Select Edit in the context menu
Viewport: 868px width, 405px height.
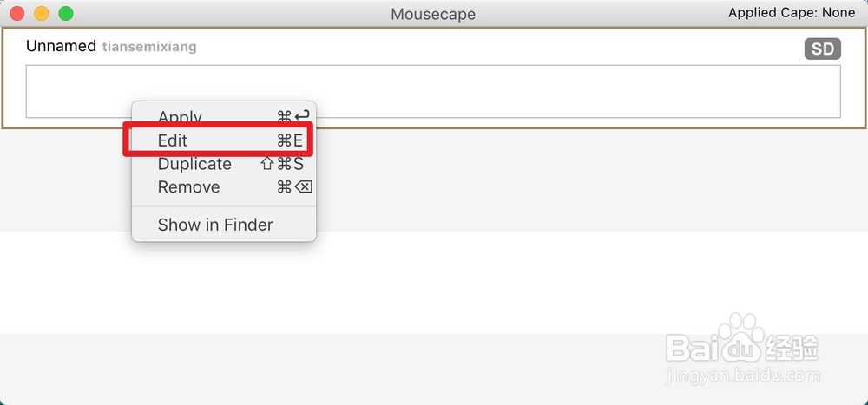(224, 140)
